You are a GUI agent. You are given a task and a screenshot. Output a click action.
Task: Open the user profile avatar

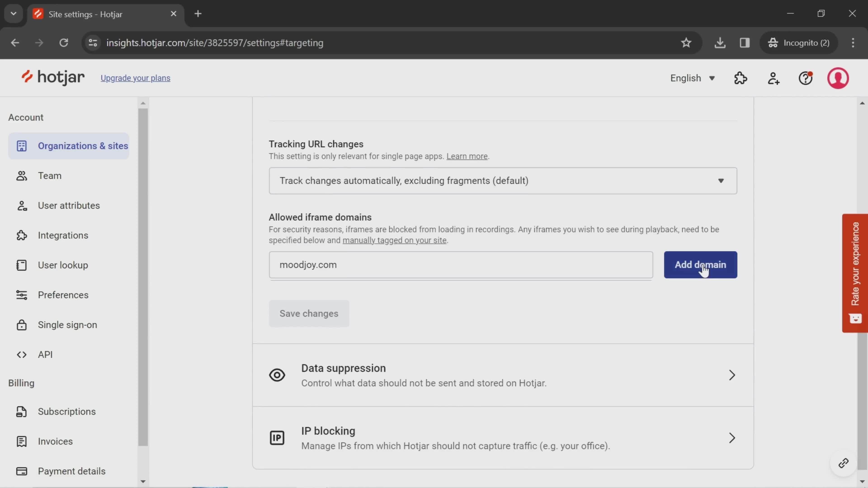click(x=838, y=78)
